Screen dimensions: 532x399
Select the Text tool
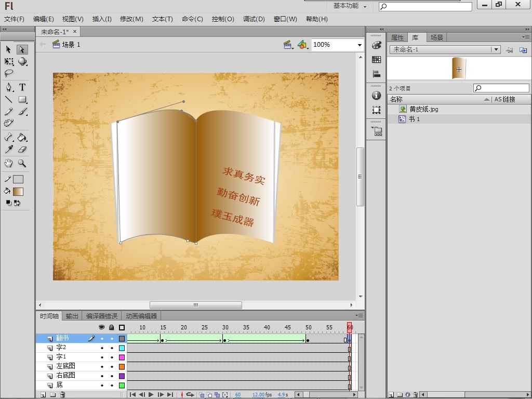point(22,87)
